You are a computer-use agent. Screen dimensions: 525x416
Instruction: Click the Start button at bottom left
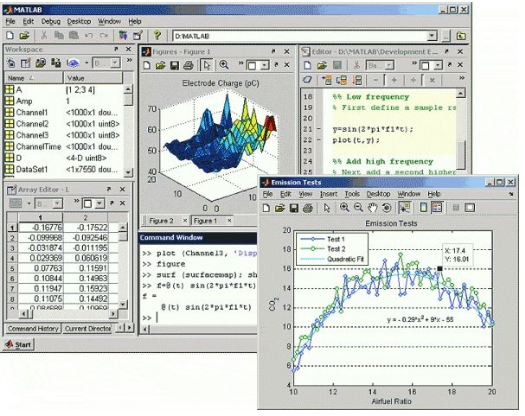[19, 345]
